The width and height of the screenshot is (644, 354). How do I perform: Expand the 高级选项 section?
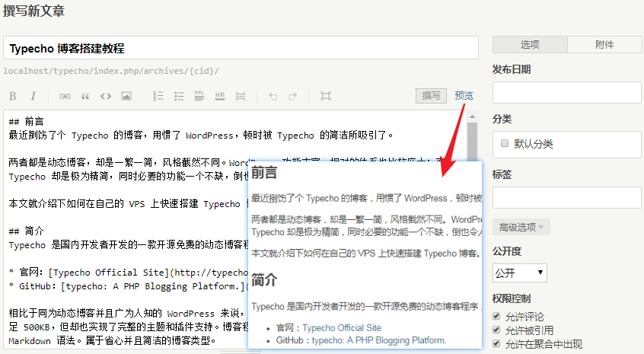[521, 227]
